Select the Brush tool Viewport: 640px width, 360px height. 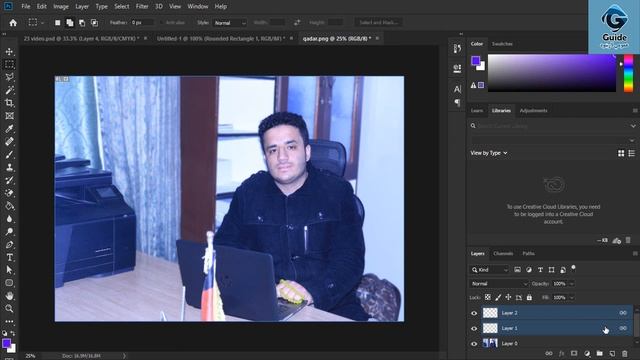(9, 155)
